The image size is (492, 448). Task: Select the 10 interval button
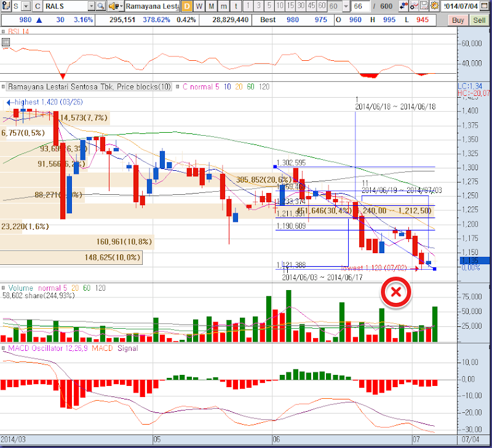coord(280,6)
